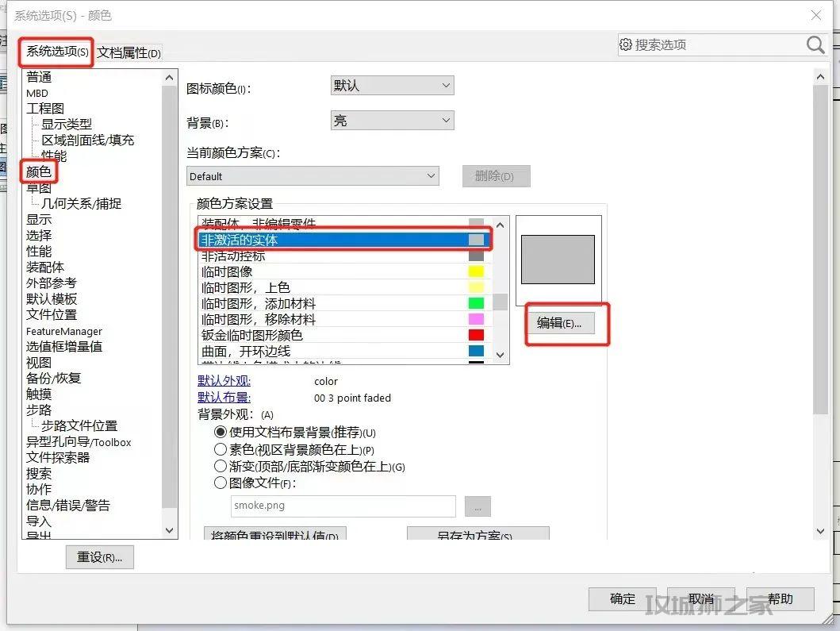Click the browse button beside smoke.png
This screenshot has height=631, width=840.
pyautogui.click(x=478, y=506)
